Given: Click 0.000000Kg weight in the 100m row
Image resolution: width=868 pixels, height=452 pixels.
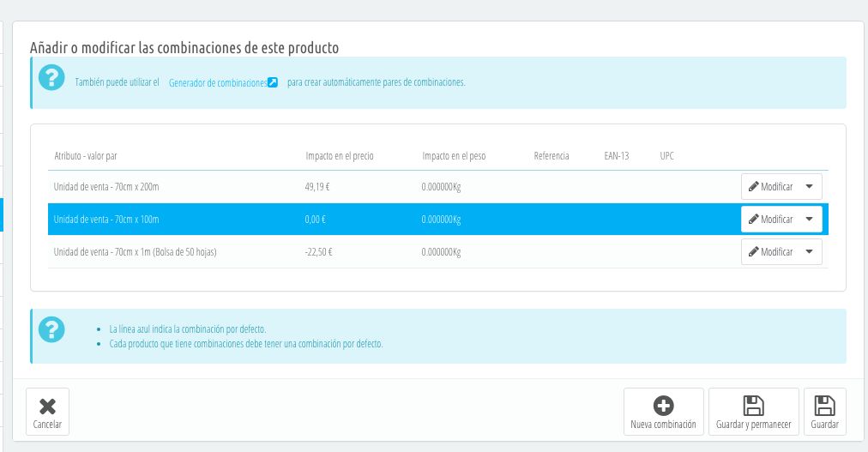Looking at the screenshot, I should pos(441,219).
